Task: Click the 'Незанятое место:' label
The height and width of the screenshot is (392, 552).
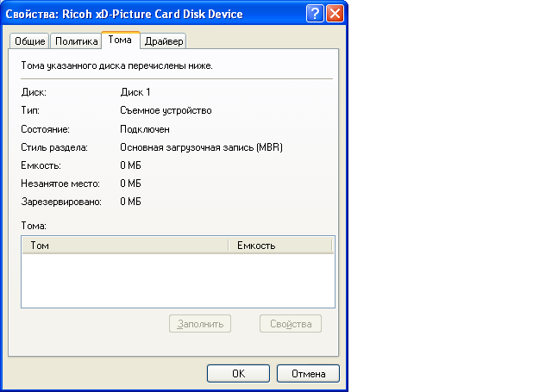Action: pos(60,184)
